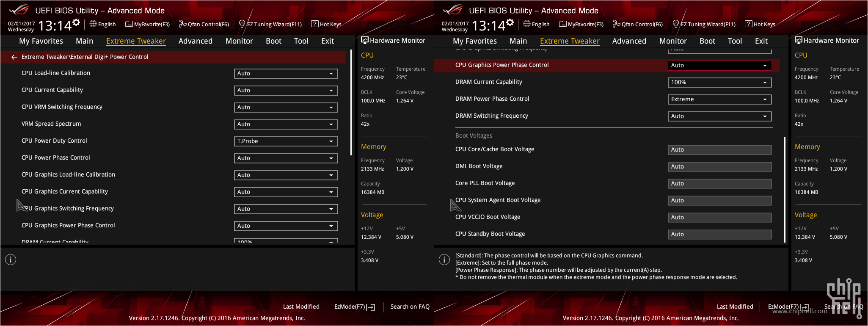Viewport: 868px width, 326px height.
Task: Switch to My Favorites tab on left screen
Action: pos(41,41)
